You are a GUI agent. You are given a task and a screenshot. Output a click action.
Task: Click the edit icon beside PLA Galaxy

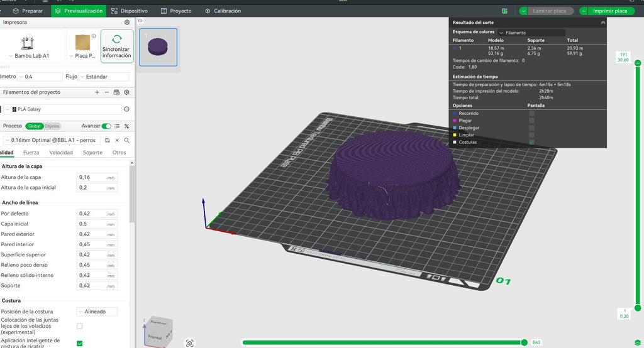point(126,109)
